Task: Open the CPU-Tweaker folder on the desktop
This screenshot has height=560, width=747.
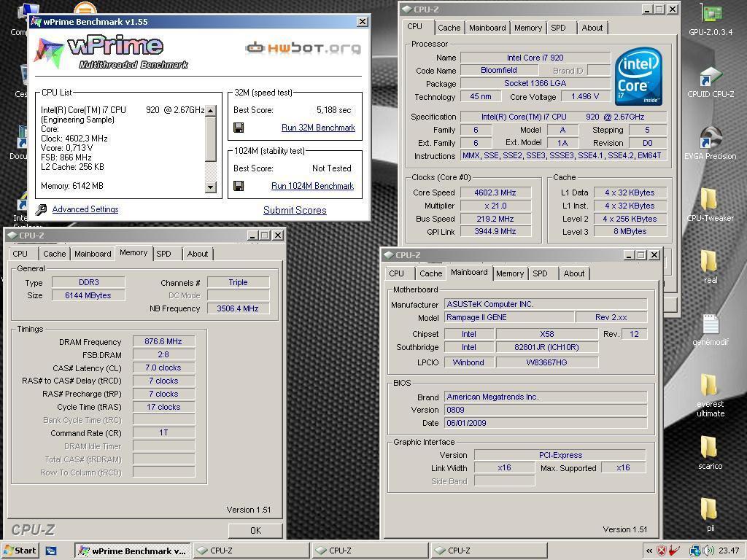Action: coord(711,204)
